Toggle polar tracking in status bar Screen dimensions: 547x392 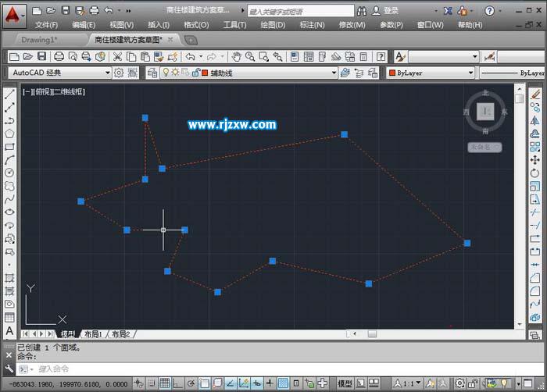[191, 383]
